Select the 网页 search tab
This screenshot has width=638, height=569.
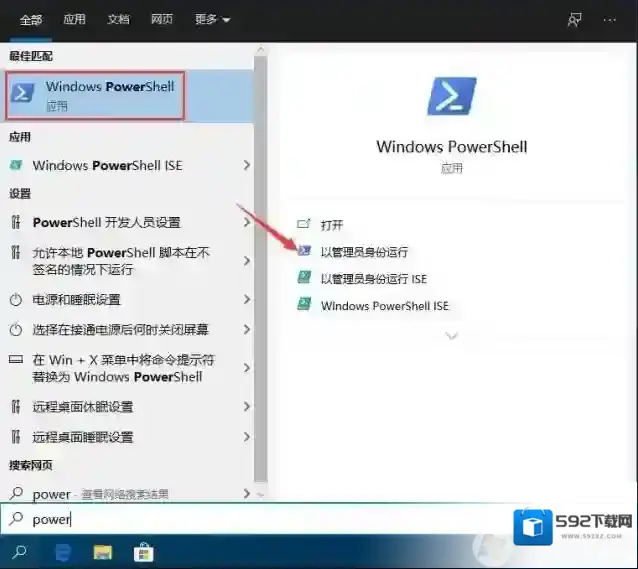point(162,19)
